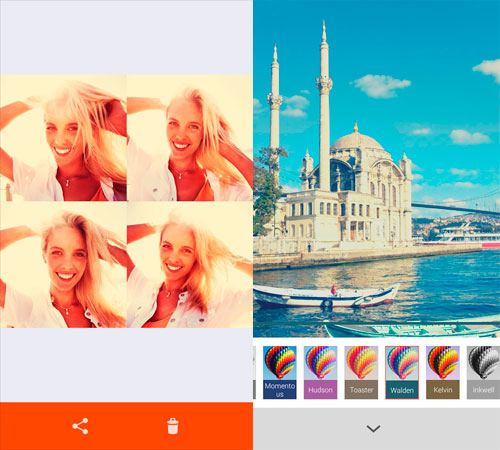
Task: Tap the Walden label text
Action: [402, 390]
